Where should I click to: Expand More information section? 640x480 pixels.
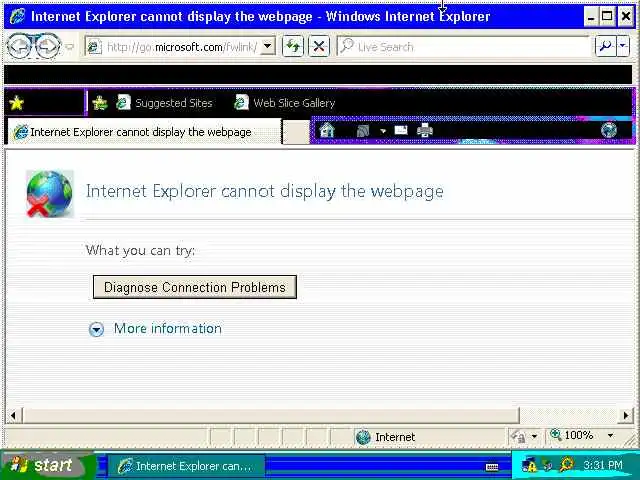[x=96, y=329]
